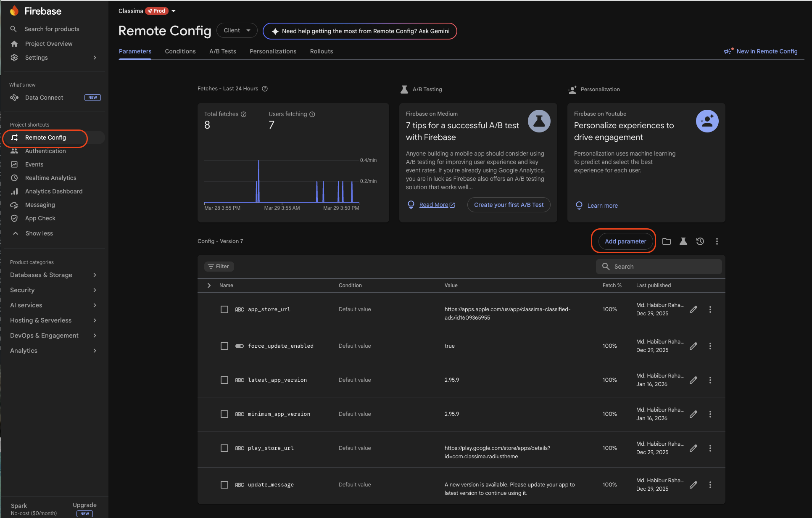The height and width of the screenshot is (518, 812).
Task: Click the parameter Search field
Action: pos(659,267)
